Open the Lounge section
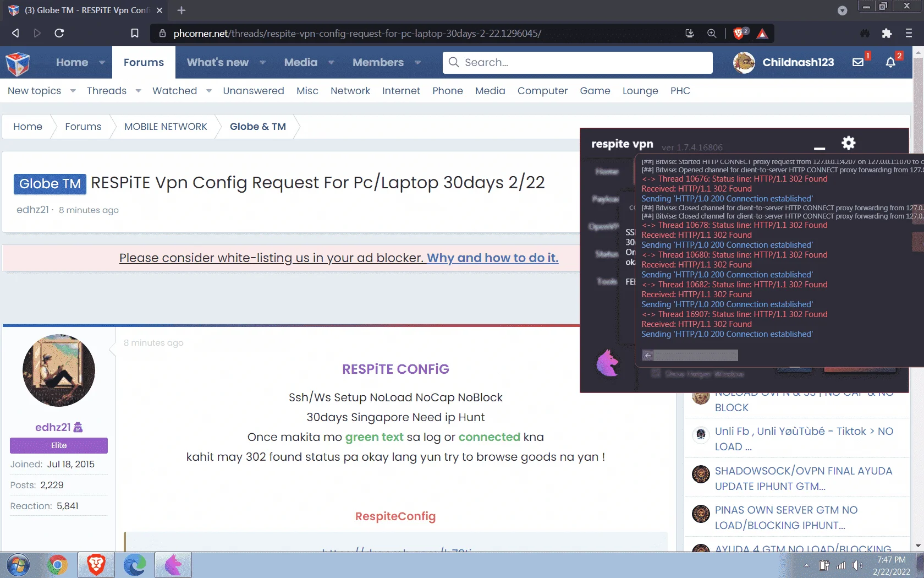 click(640, 91)
